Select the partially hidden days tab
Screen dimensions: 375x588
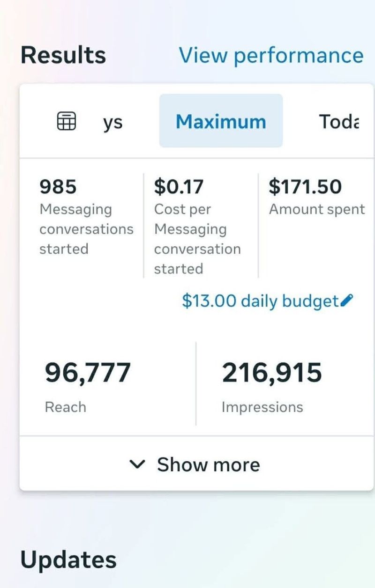pyautogui.click(x=113, y=123)
